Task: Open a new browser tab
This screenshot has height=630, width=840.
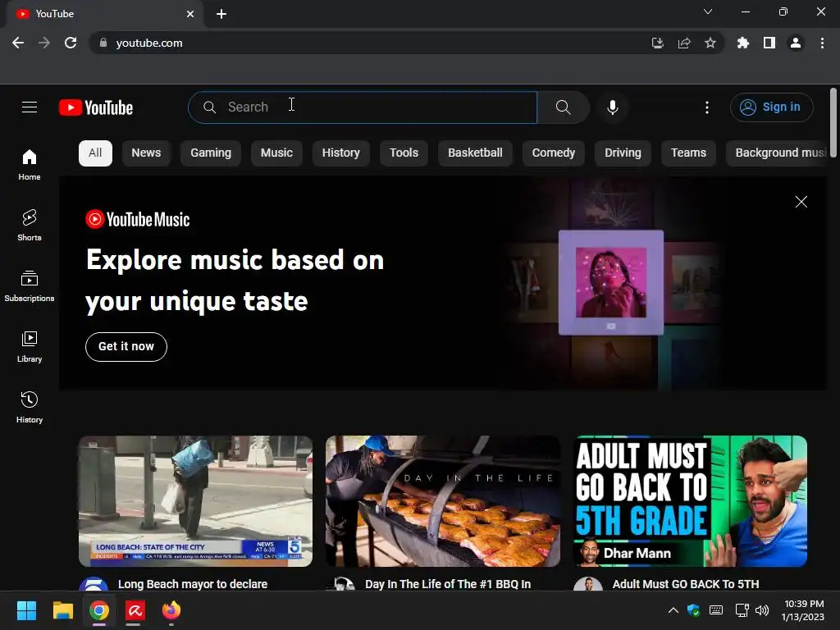Action: click(221, 14)
